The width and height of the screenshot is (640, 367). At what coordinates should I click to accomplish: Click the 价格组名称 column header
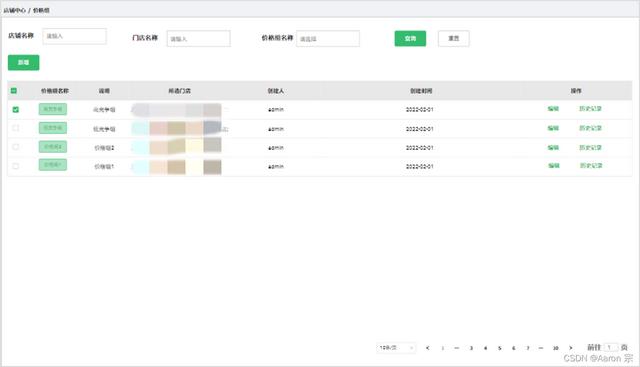point(55,91)
